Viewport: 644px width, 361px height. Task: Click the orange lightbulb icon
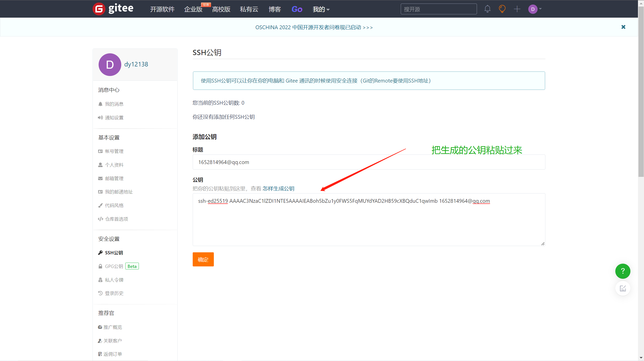(502, 9)
